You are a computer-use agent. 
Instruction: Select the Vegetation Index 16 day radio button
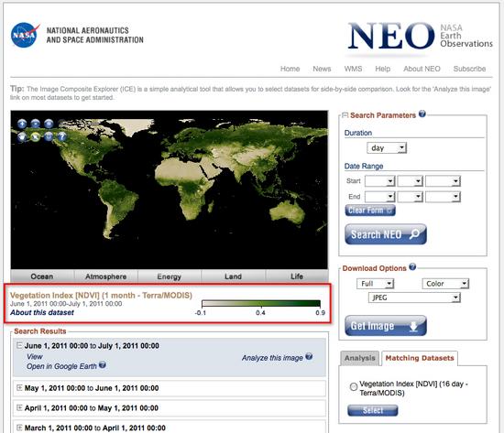tap(353, 386)
